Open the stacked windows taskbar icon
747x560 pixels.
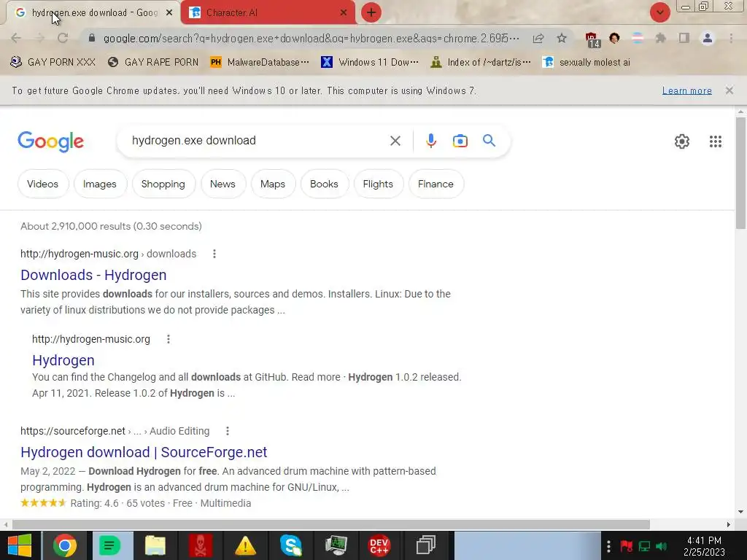[x=425, y=545]
